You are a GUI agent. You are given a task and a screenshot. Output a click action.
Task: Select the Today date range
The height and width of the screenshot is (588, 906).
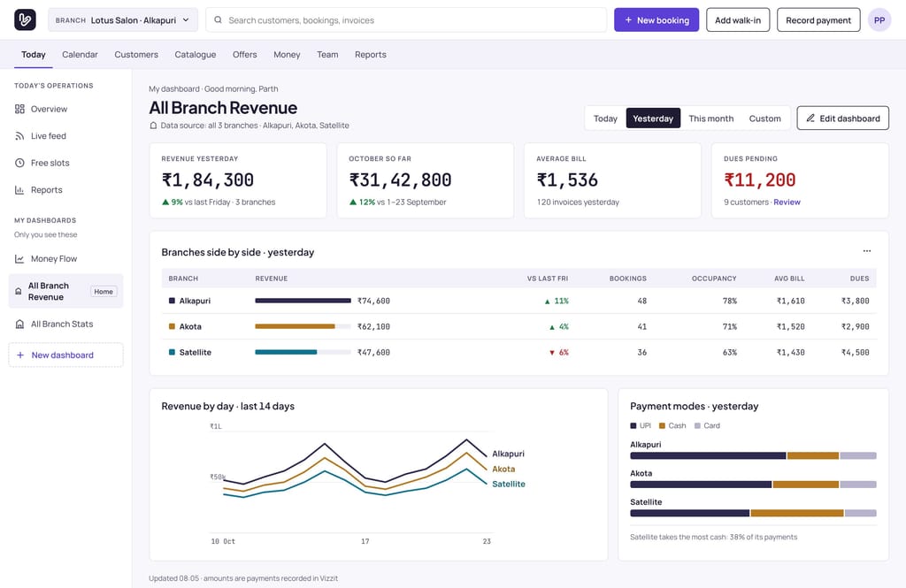pyautogui.click(x=605, y=118)
